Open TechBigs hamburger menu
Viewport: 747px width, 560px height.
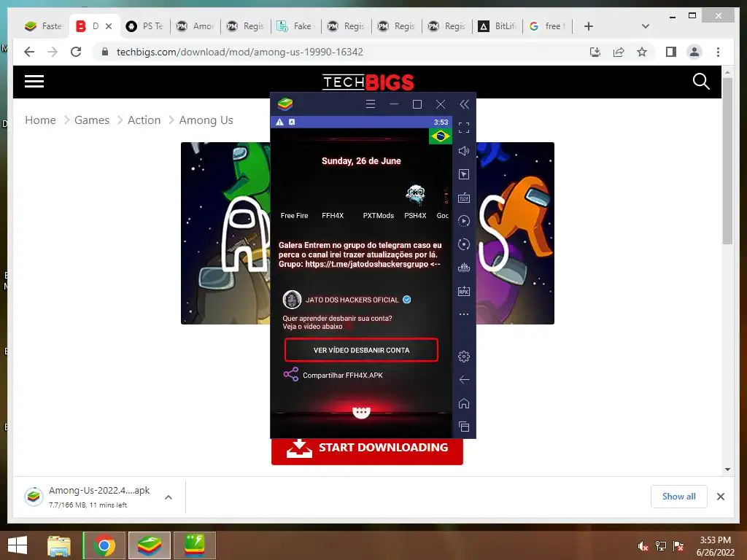point(34,82)
